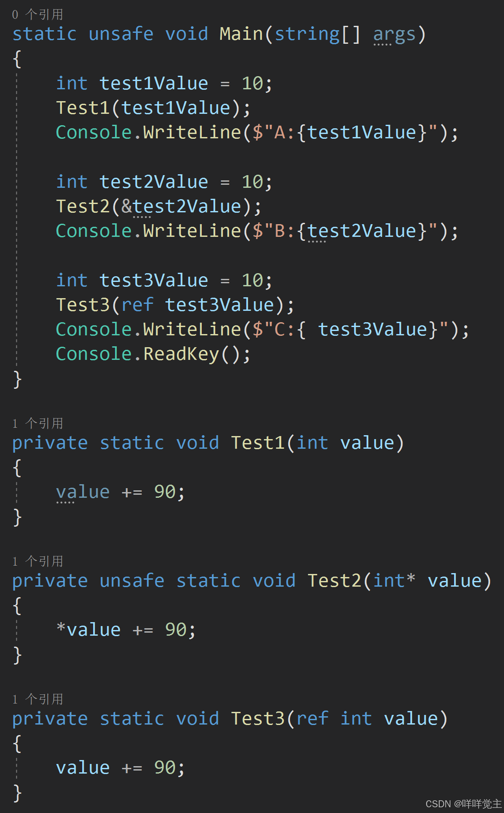Click the WriteLine call printing "C:"
Screen dimensions: 504x813
pos(192,330)
